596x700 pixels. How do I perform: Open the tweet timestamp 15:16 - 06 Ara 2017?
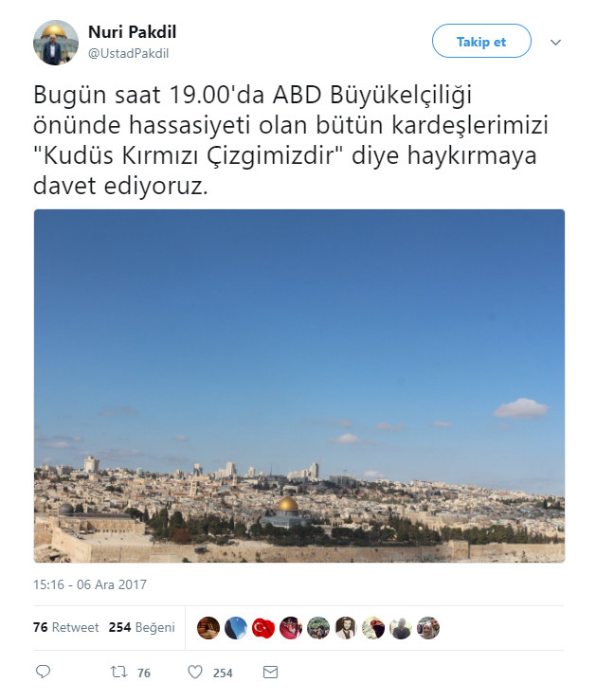click(90, 584)
